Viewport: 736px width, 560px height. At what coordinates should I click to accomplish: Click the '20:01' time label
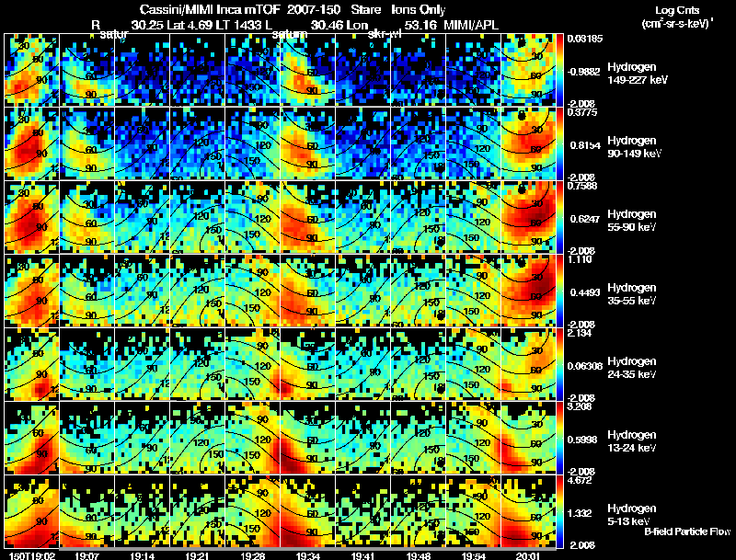coord(528,555)
